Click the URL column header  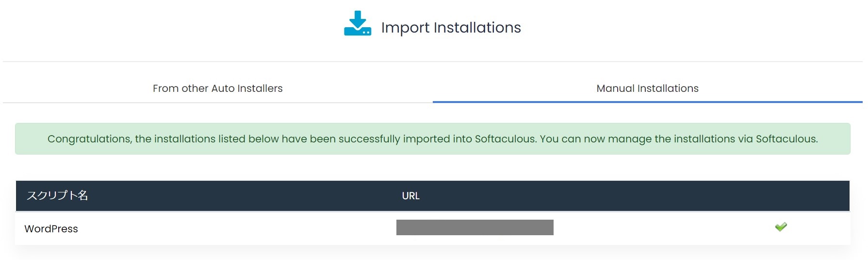[x=410, y=196]
